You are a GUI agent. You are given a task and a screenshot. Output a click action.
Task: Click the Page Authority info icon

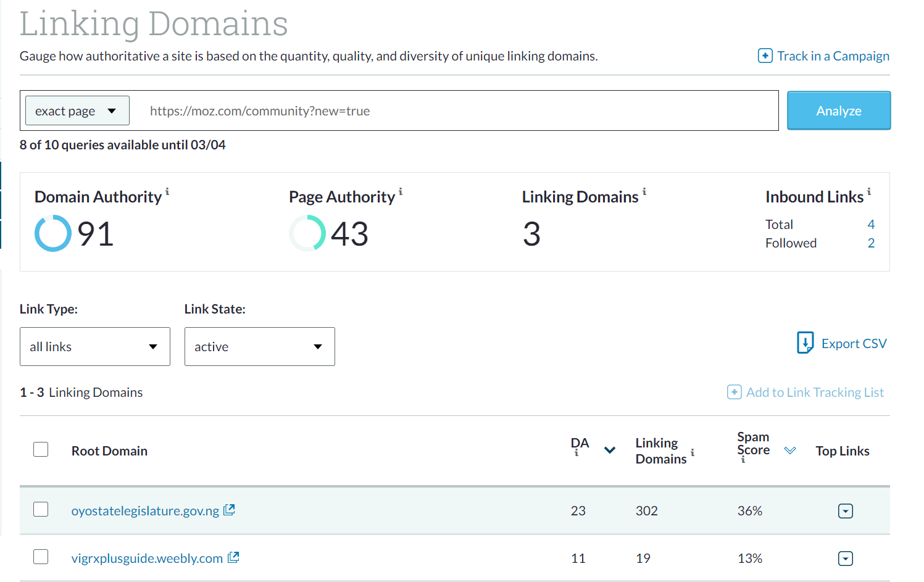[x=401, y=192]
